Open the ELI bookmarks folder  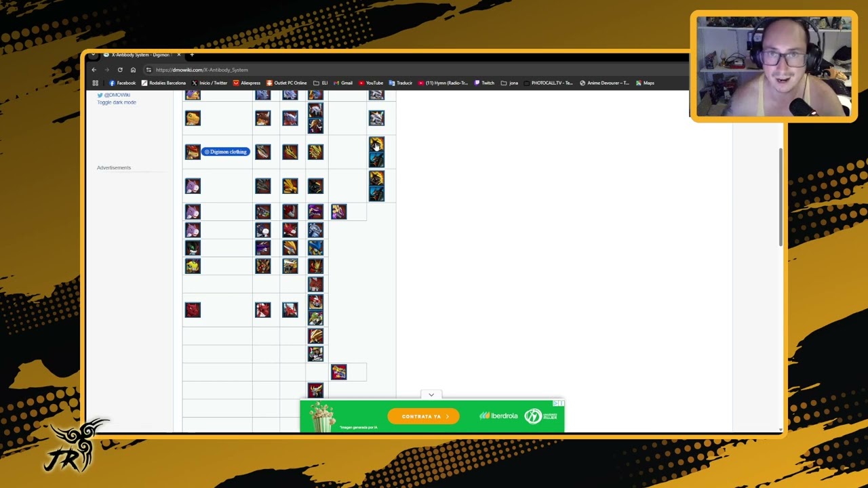pos(321,83)
